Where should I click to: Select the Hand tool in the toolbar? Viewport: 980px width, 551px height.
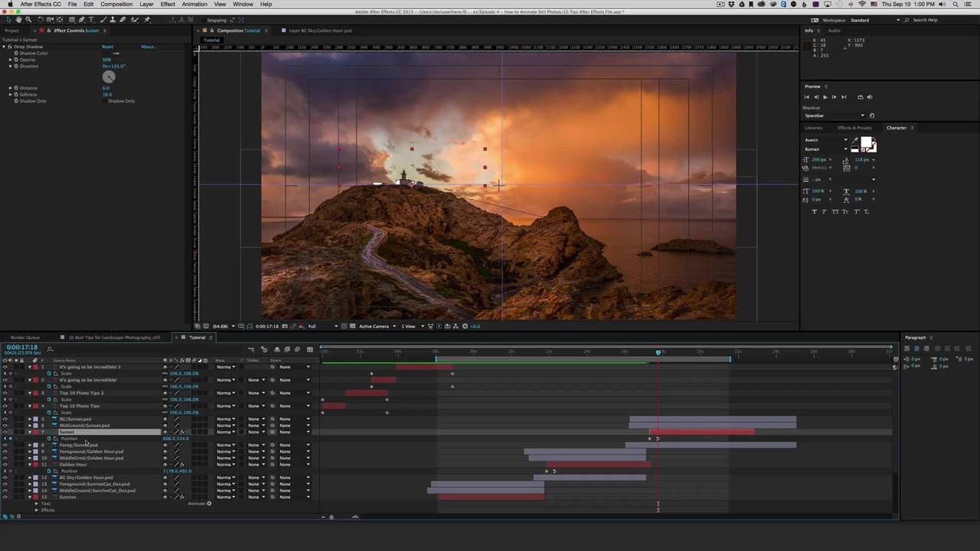click(18, 20)
